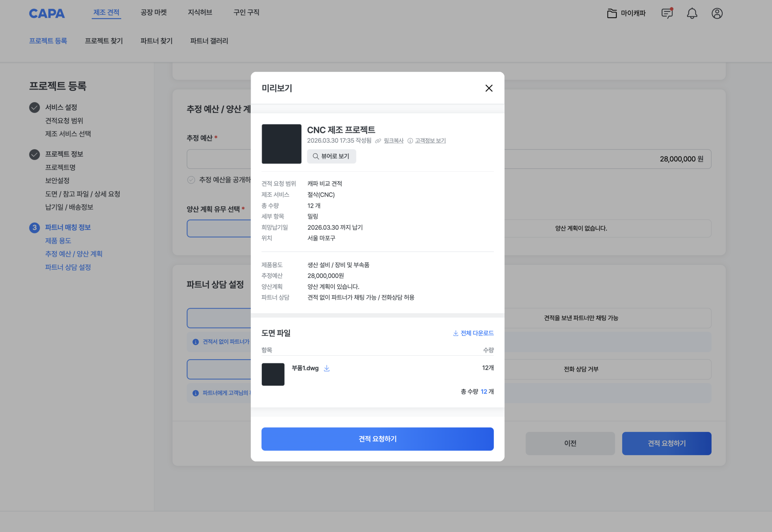Open the profile account icon
Image resolution: width=772 pixels, height=532 pixels.
pos(717,13)
